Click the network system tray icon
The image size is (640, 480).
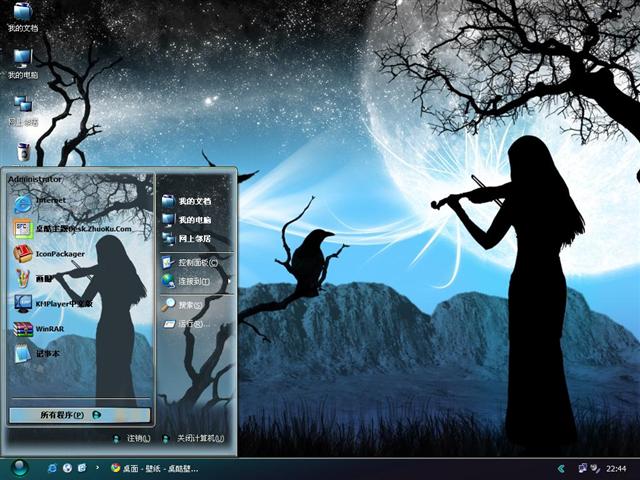tap(583, 468)
